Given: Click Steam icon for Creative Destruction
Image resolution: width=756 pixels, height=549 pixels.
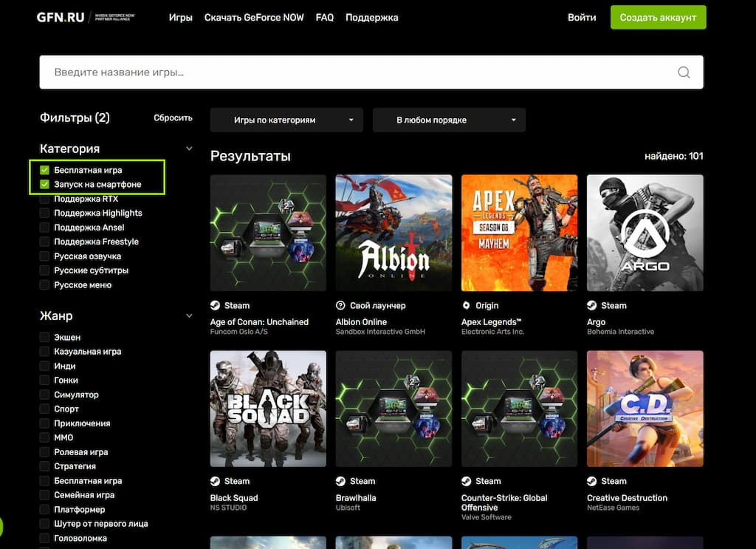Looking at the screenshot, I should (x=591, y=481).
